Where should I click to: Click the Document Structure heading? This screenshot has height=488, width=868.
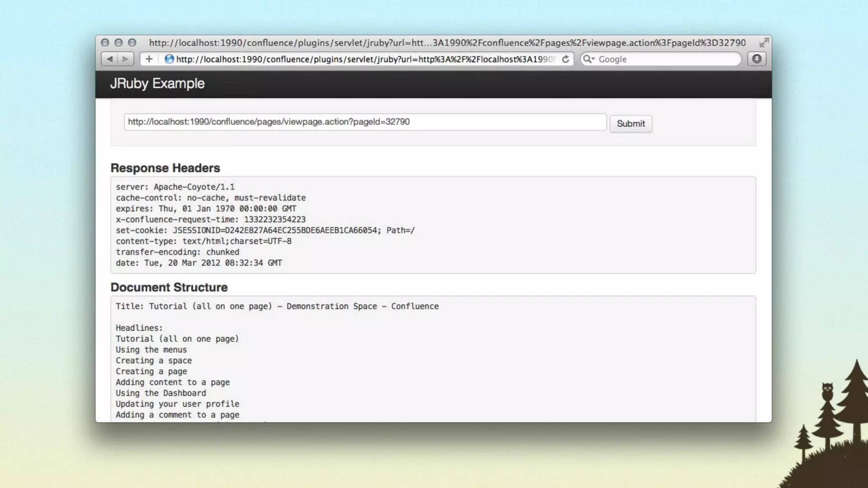click(x=169, y=287)
